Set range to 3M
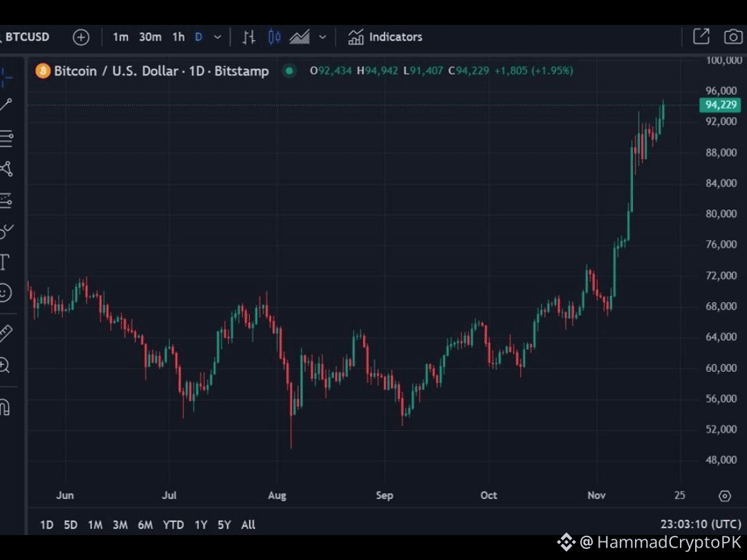The height and width of the screenshot is (560, 747). point(120,525)
